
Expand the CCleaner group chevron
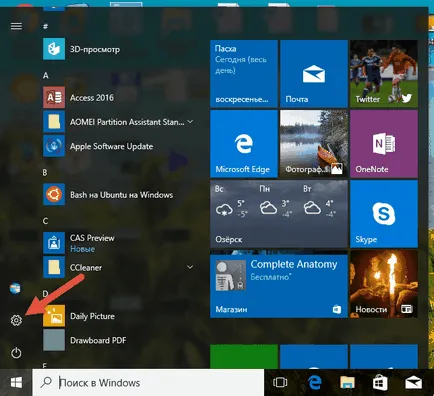pos(190,267)
